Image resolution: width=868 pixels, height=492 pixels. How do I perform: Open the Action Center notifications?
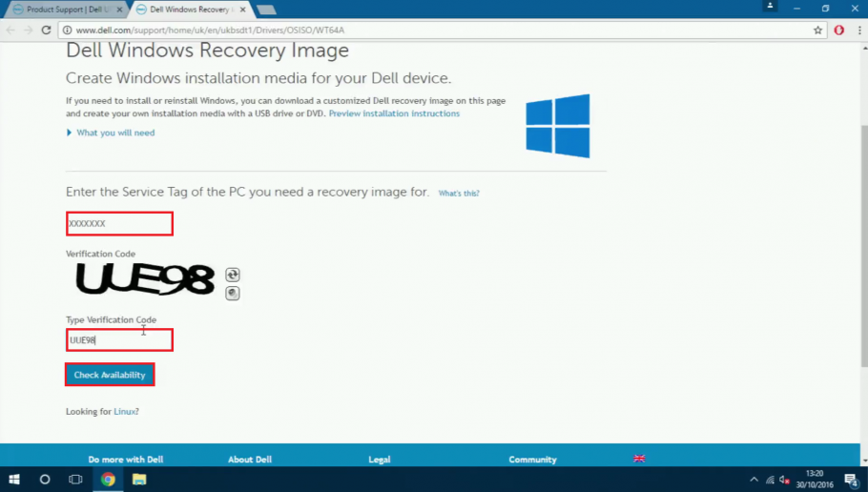tap(852, 480)
